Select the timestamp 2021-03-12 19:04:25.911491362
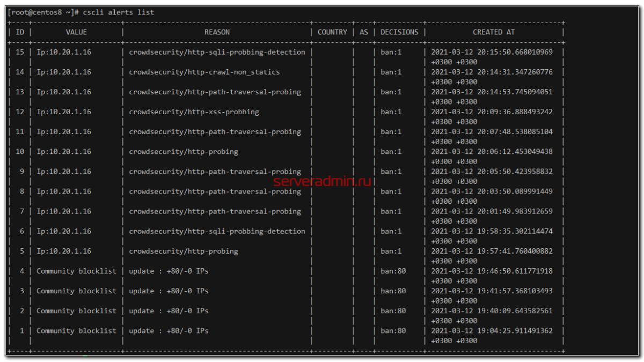The image size is (644, 362). 492,331
